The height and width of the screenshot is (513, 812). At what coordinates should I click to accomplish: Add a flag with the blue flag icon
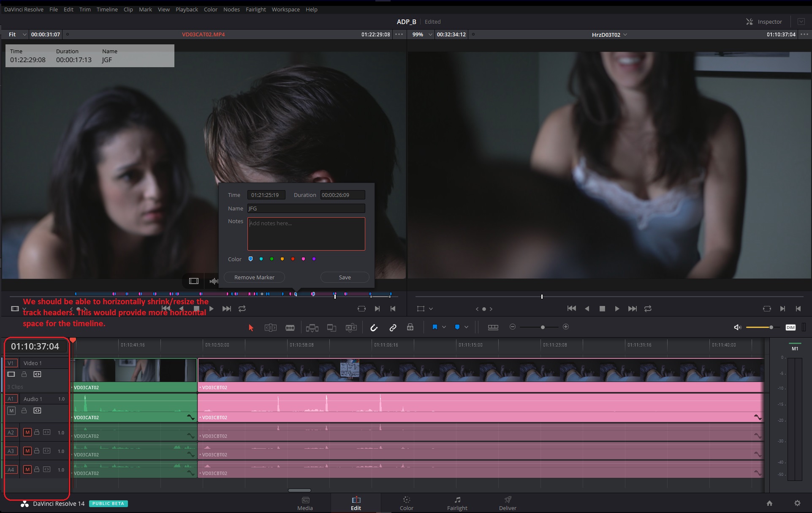point(435,327)
